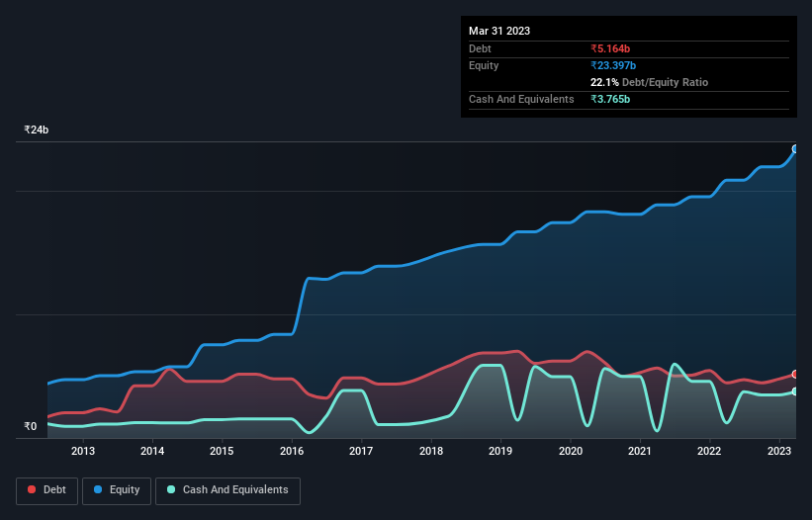Viewport: 812px width, 520px height.
Task: Select the 2019 x-axis label
Action: (500, 451)
